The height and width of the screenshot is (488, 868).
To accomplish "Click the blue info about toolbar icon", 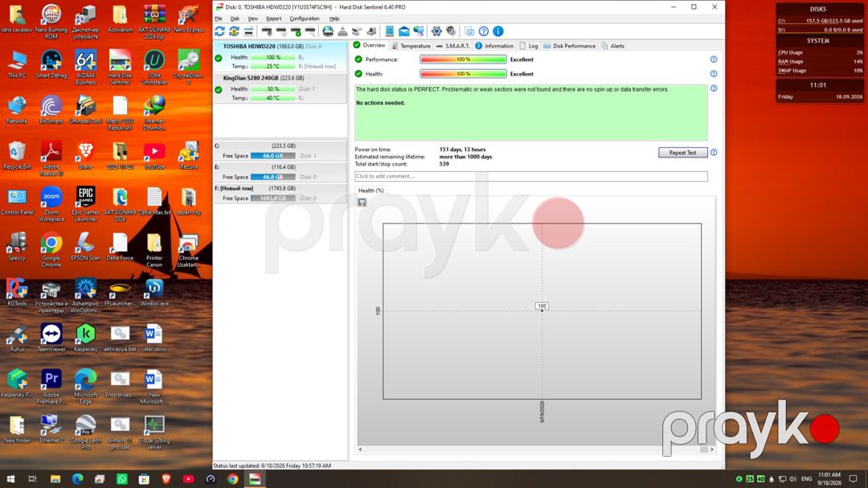I will coord(498,31).
